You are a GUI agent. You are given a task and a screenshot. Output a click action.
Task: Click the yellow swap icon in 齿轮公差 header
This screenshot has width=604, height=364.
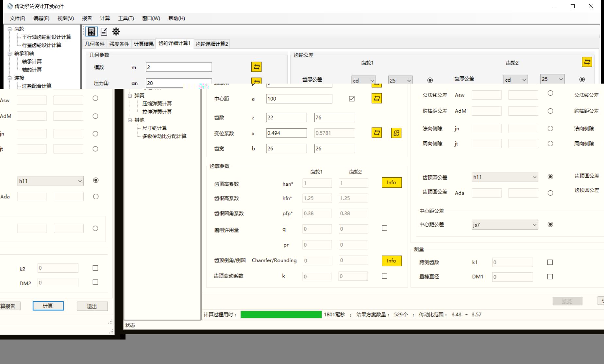(x=587, y=62)
